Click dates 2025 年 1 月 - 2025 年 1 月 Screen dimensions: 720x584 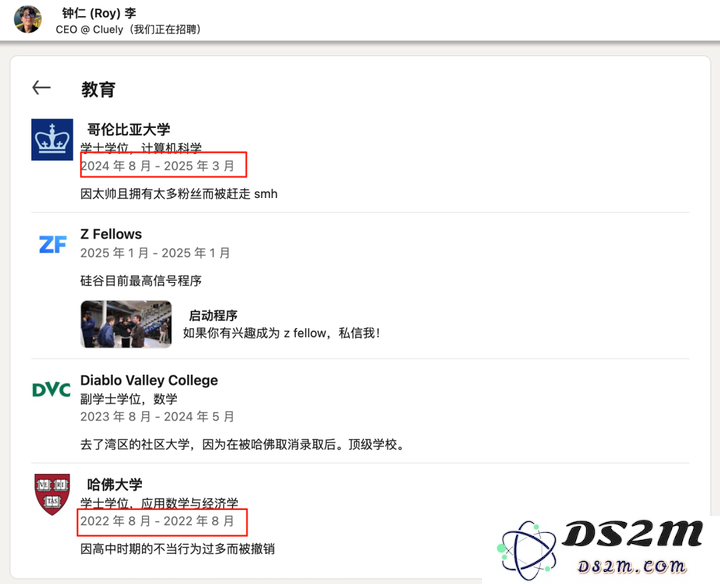(155, 253)
